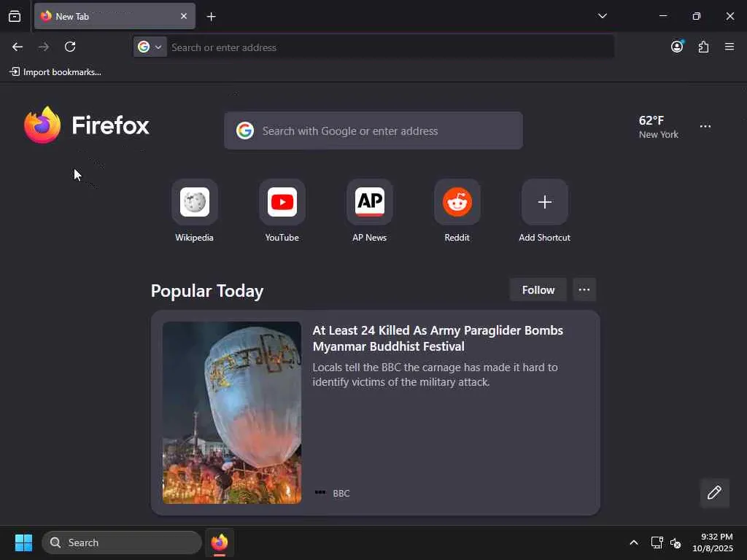
Task: Open the Windows Start menu
Action: coord(23,542)
